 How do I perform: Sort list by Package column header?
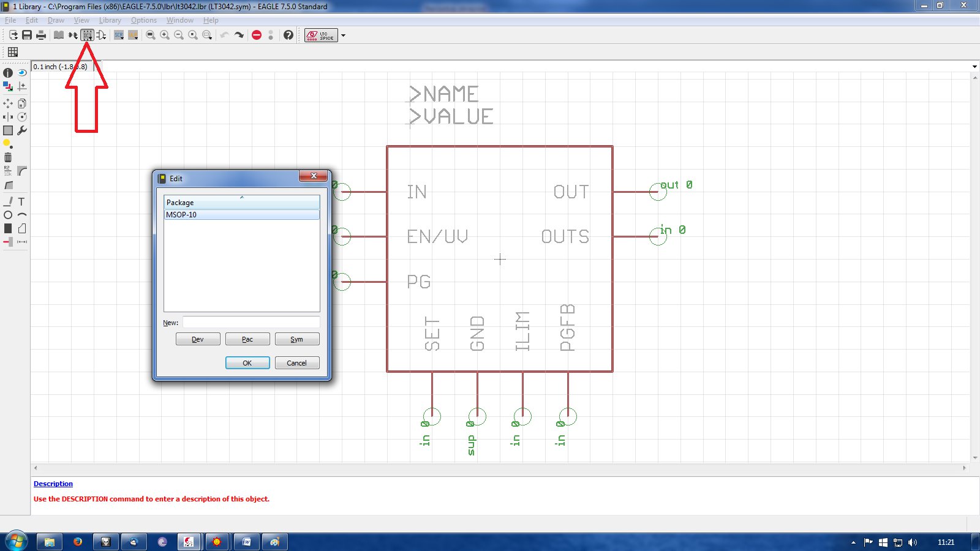click(x=241, y=202)
